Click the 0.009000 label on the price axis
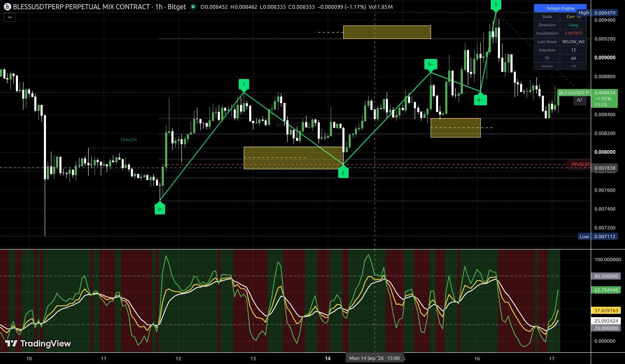The width and height of the screenshot is (625, 364). [x=605, y=58]
